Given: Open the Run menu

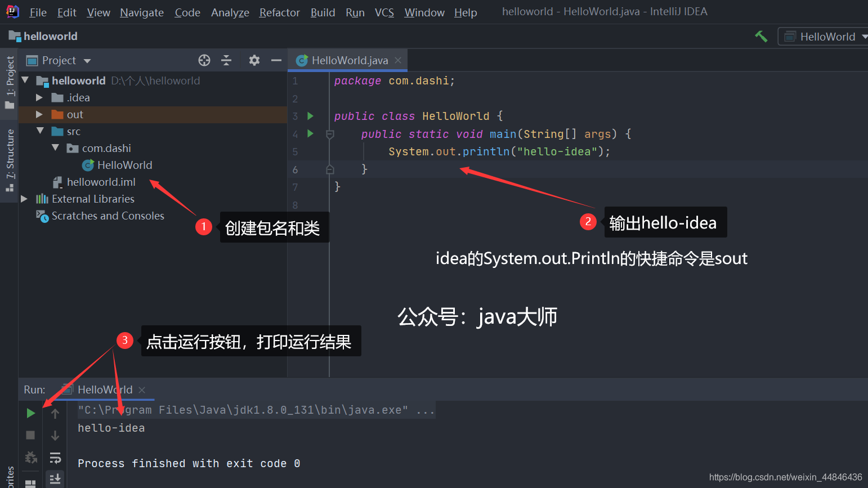Looking at the screenshot, I should click(355, 12).
